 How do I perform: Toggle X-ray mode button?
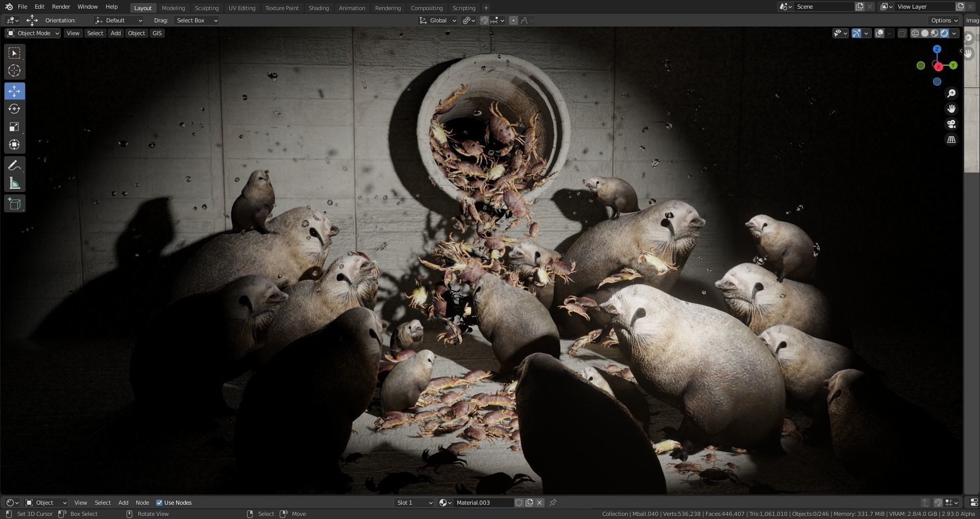coord(902,33)
